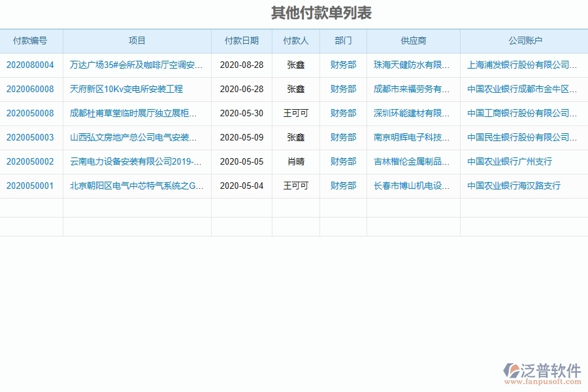Select payer 张鑫 in first row
Image resolution: width=588 pixels, height=392 pixels.
295,65
